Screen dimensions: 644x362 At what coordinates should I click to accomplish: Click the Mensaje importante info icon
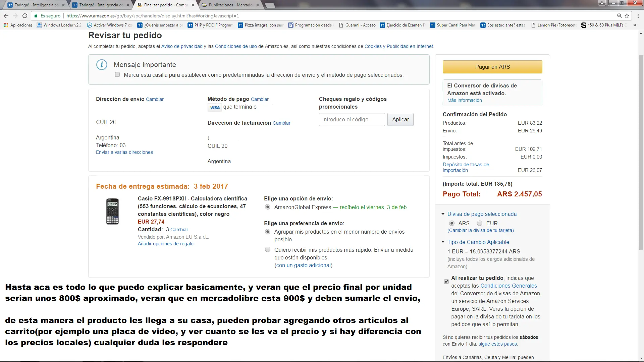coord(102,65)
